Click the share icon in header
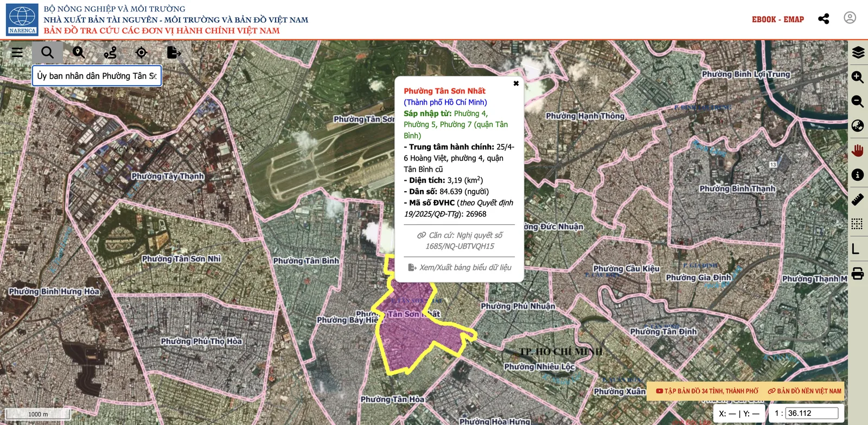This screenshot has height=425, width=868. pos(824,19)
